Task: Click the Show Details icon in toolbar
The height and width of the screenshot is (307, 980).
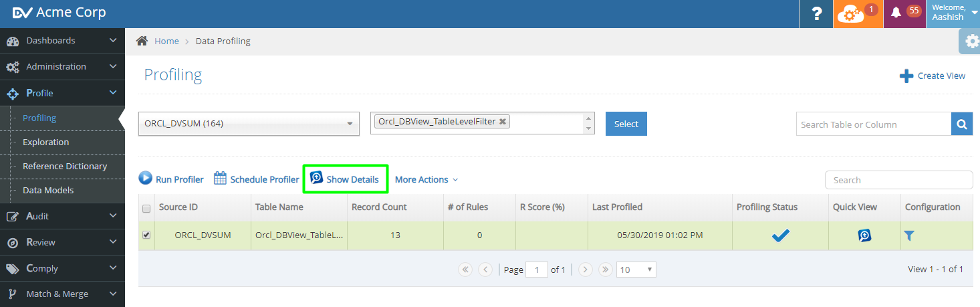Action: click(x=316, y=179)
